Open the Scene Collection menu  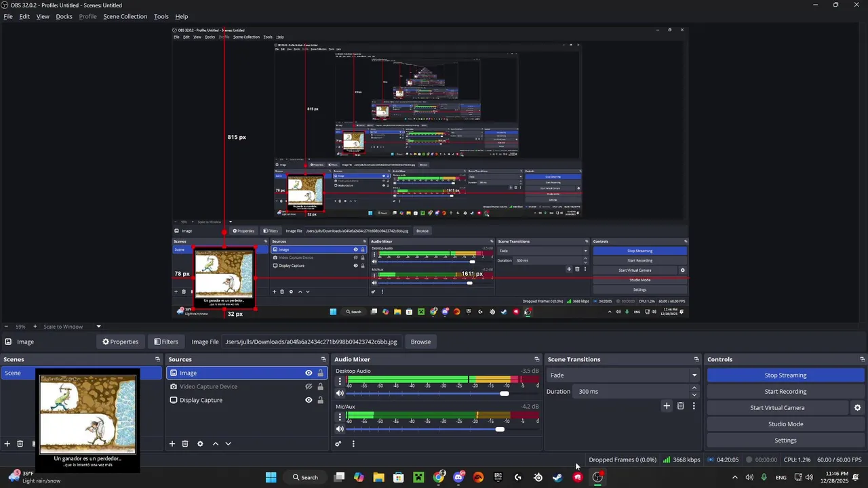pos(125,16)
